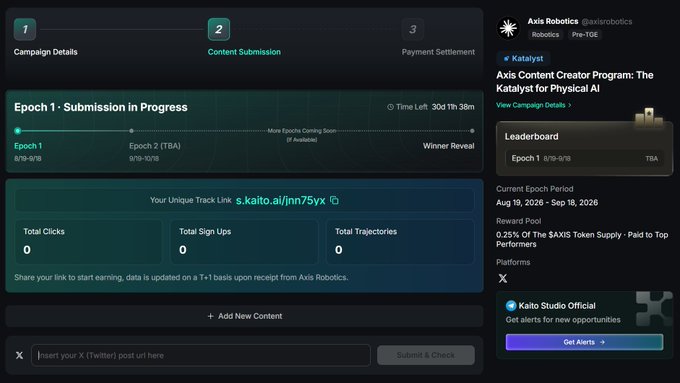680x383 pixels.
Task: Click the arrow in View Campaign Details
Action: 569,105
